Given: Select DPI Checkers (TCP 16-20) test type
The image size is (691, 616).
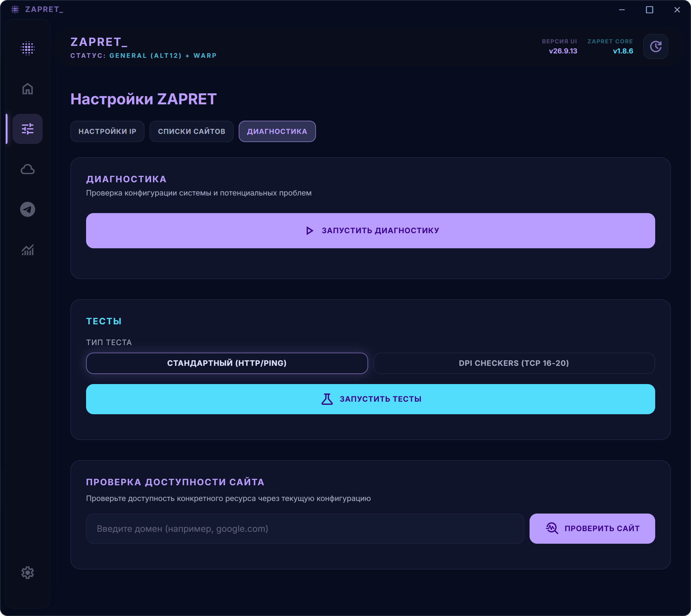Looking at the screenshot, I should pos(514,363).
